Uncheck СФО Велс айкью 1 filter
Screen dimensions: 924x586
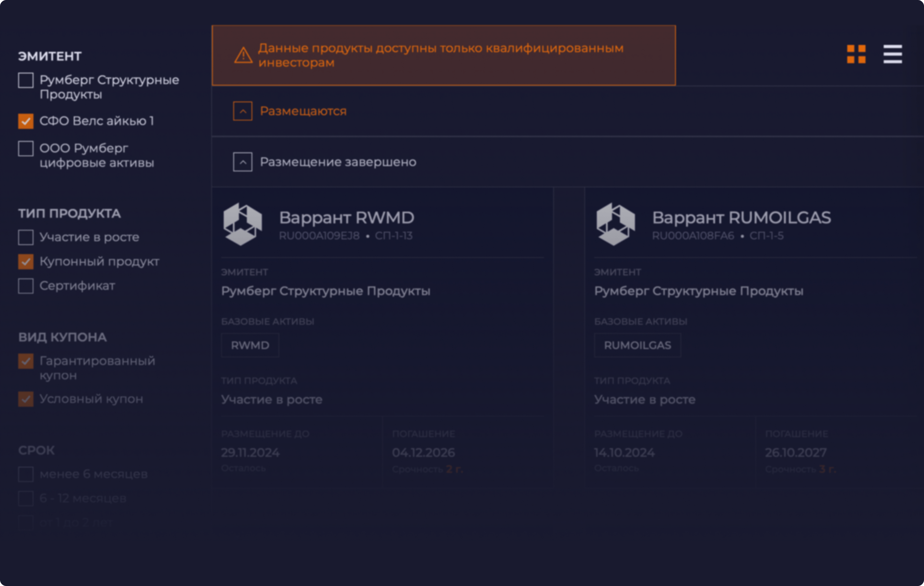(x=26, y=121)
